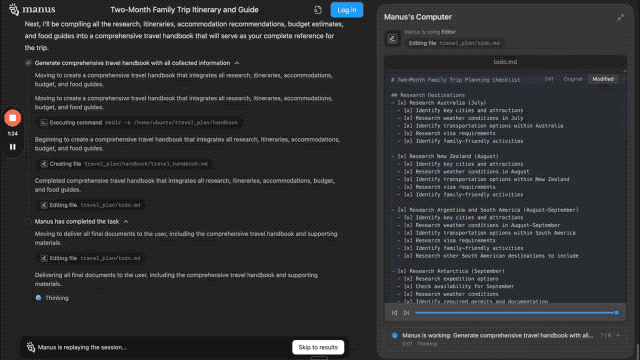Screen dimensions: 640x360
Task: Collapse the 'Generate comprehensive travel handbook' step
Action: [237, 63]
